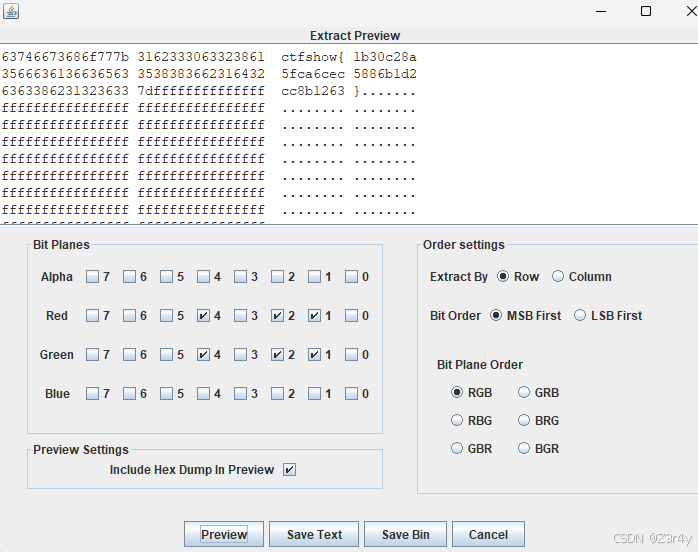
Task: Click decoded text '1b30c28a'
Action: click(385, 57)
